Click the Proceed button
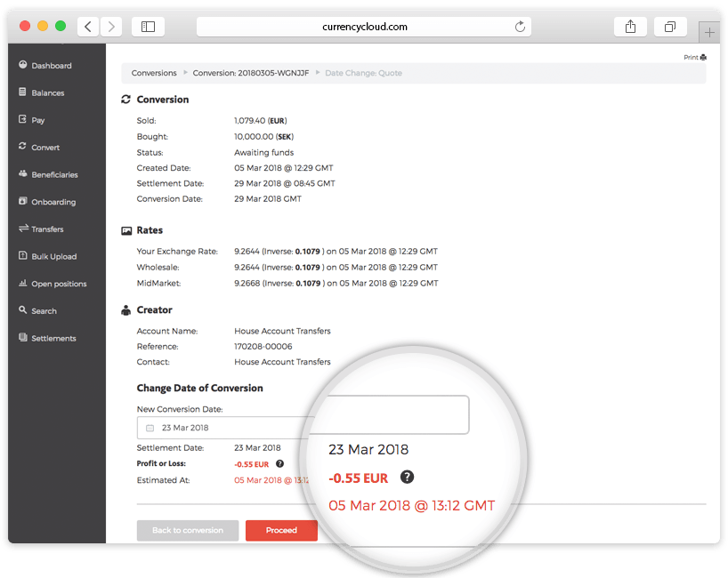The image size is (728, 578). [x=281, y=530]
